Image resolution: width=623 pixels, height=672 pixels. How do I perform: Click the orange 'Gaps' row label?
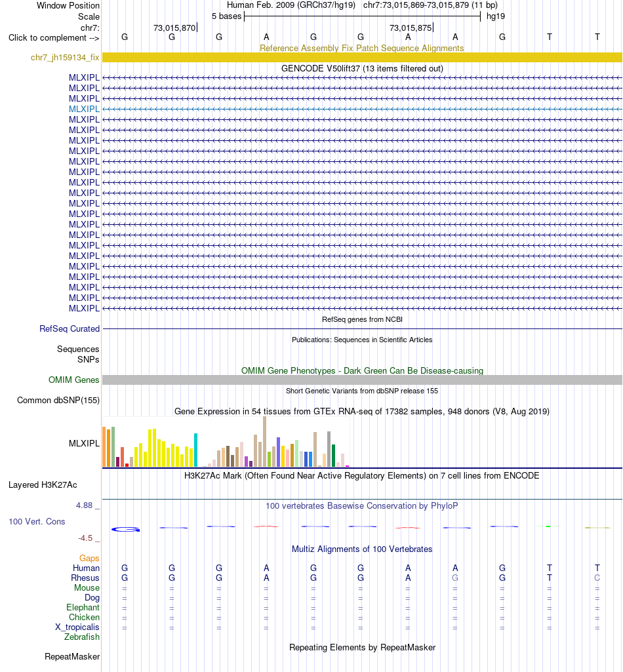click(x=89, y=559)
